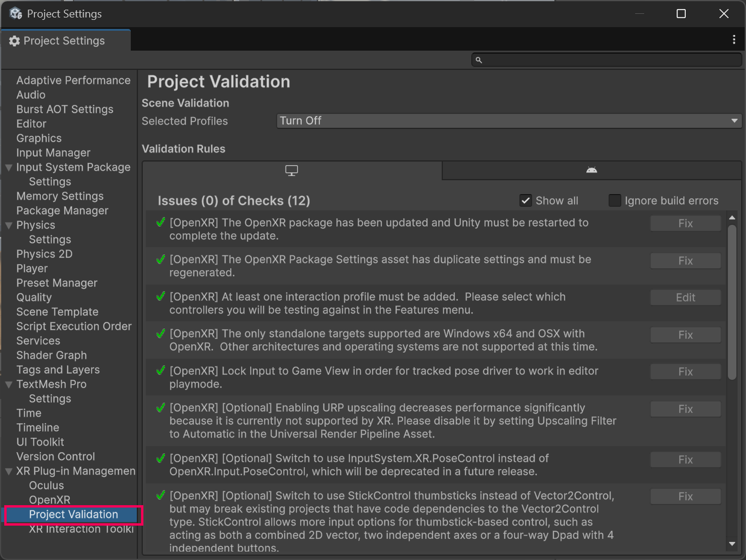Uncheck the Show all checkbox

click(x=525, y=201)
